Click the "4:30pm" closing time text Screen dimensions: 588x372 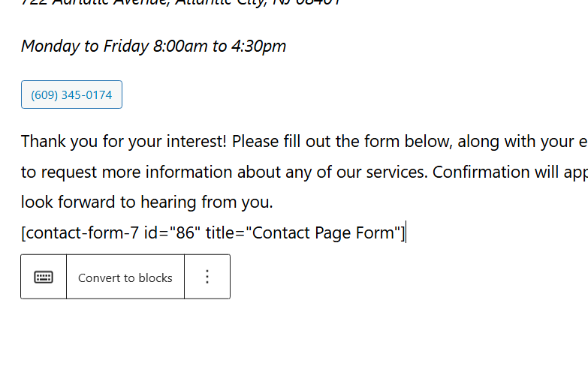click(x=259, y=46)
